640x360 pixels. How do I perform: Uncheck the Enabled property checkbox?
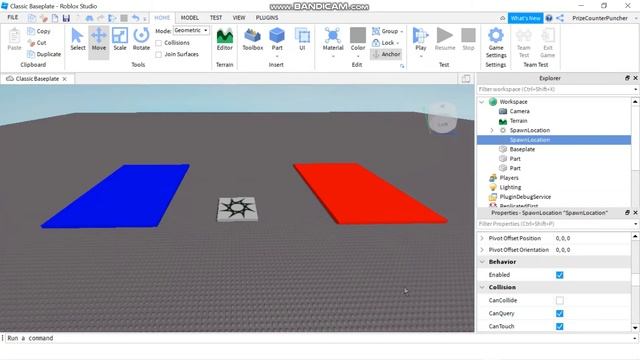pyautogui.click(x=560, y=275)
